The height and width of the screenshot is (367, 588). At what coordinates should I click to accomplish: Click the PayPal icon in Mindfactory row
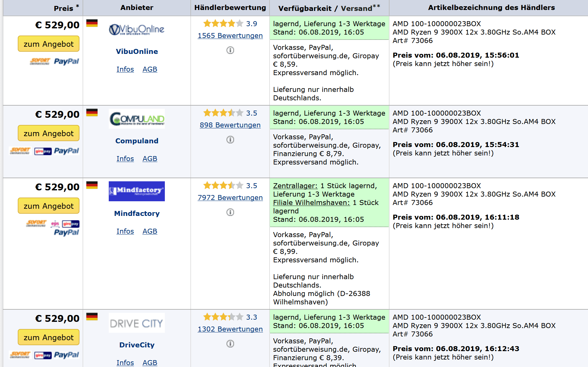tap(66, 232)
